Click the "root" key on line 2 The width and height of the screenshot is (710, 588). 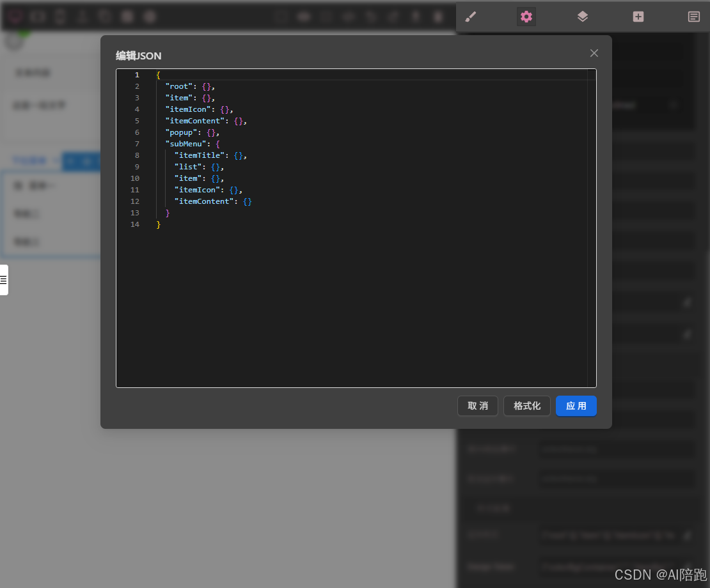[179, 86]
